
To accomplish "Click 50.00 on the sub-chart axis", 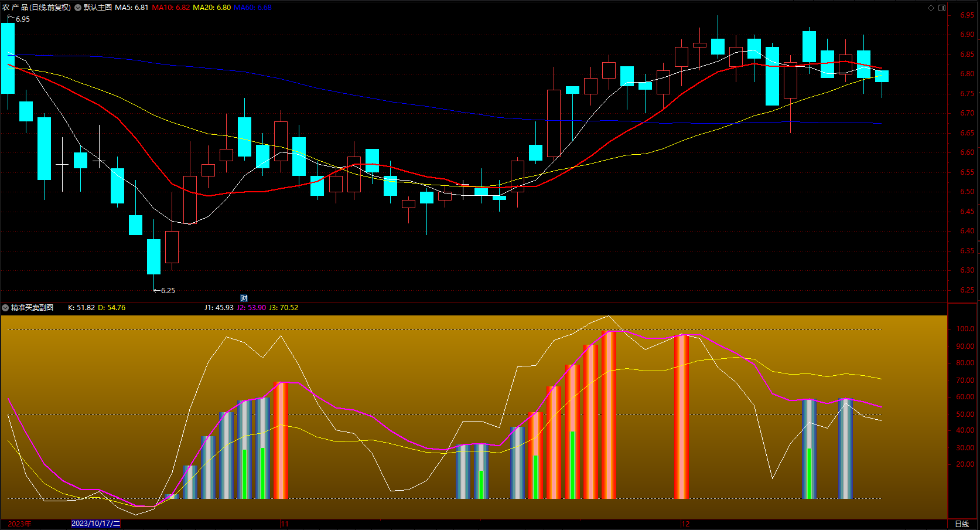I will click(x=965, y=415).
